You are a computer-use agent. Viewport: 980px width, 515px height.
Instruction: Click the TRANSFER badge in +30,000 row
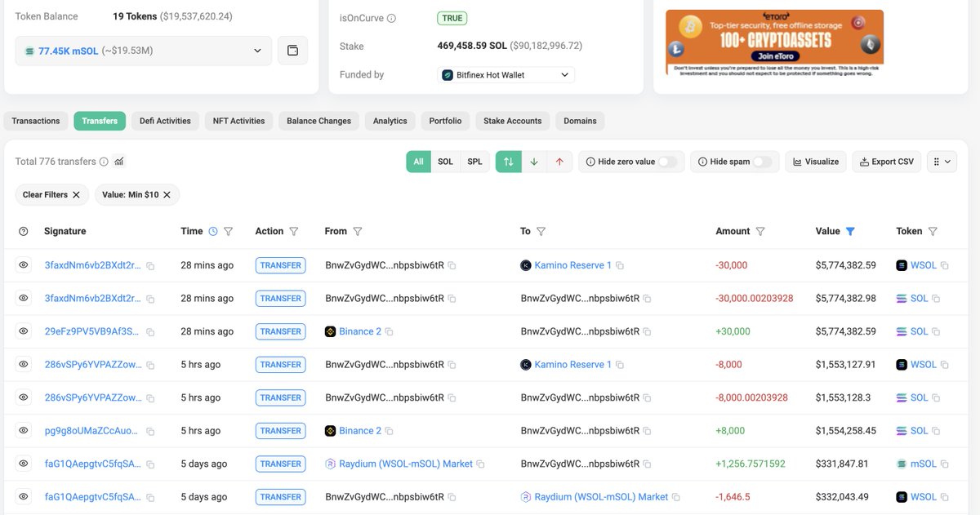click(x=280, y=331)
